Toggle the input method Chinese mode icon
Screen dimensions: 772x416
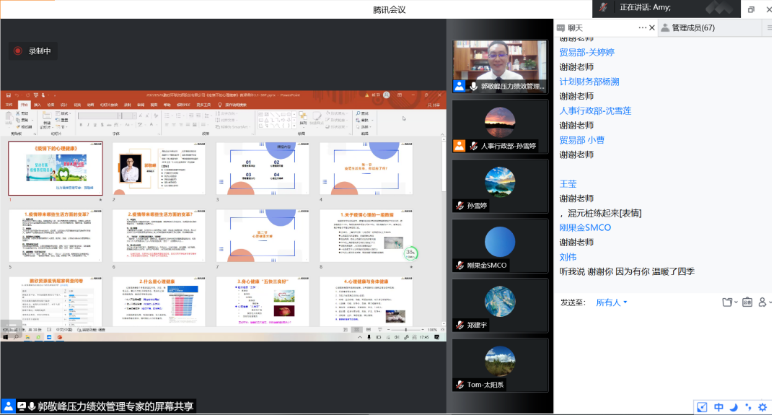pyautogui.click(x=717, y=407)
